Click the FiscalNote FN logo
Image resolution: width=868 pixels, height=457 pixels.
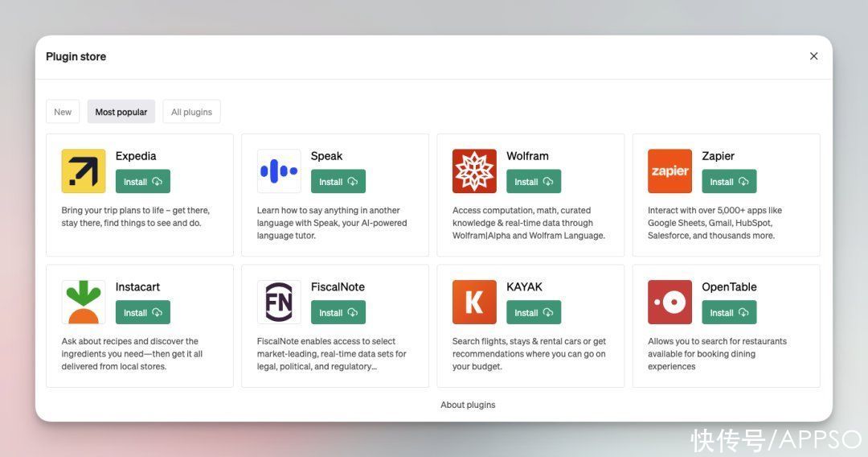click(279, 302)
